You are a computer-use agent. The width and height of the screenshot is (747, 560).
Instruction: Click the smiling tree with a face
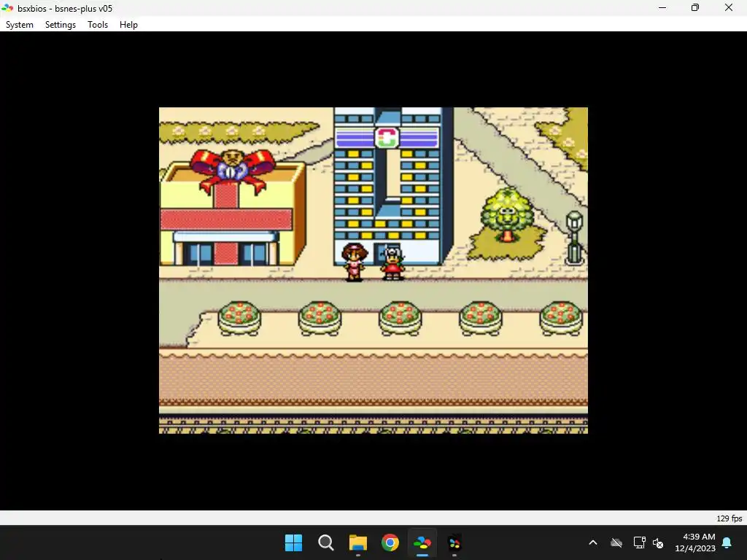pyautogui.click(x=507, y=215)
